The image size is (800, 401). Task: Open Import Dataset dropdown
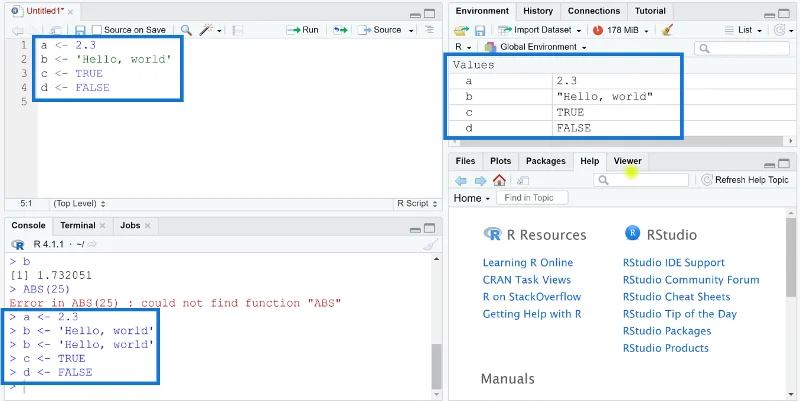[x=540, y=30]
